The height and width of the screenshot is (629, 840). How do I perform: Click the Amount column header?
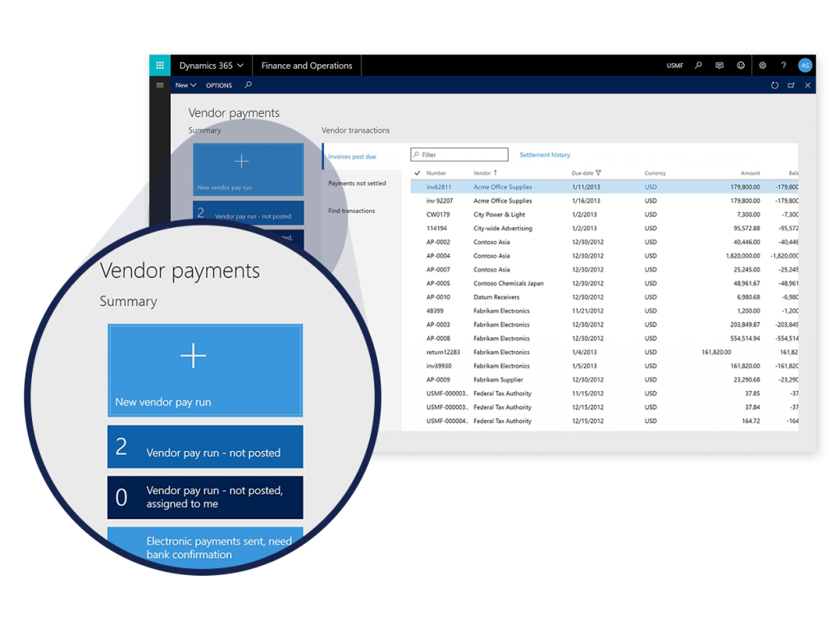coord(750,173)
